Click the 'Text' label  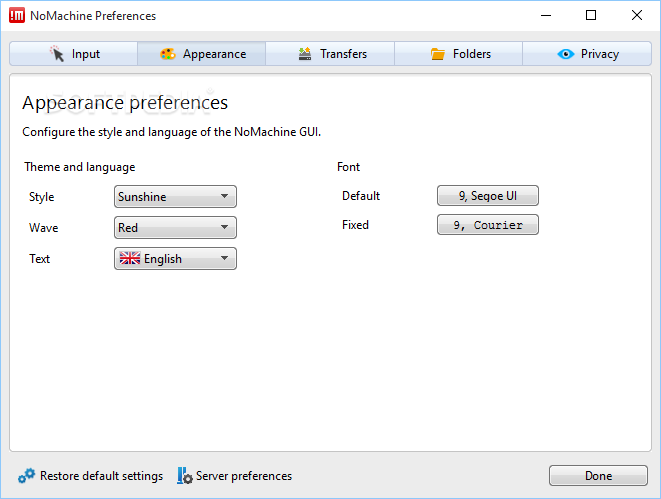pos(39,258)
